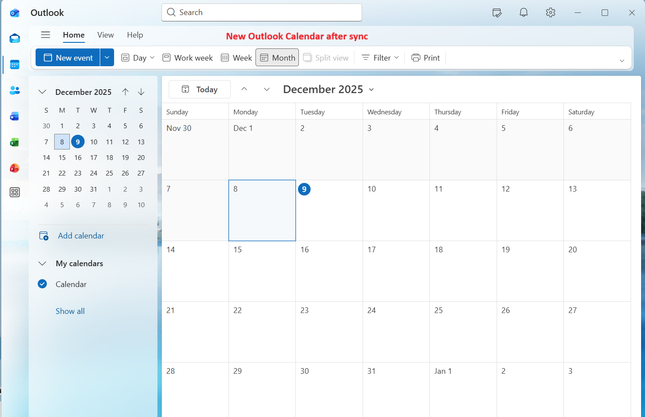Click the Print toolbar button
Screen dimensions: 645x417
[426, 58]
